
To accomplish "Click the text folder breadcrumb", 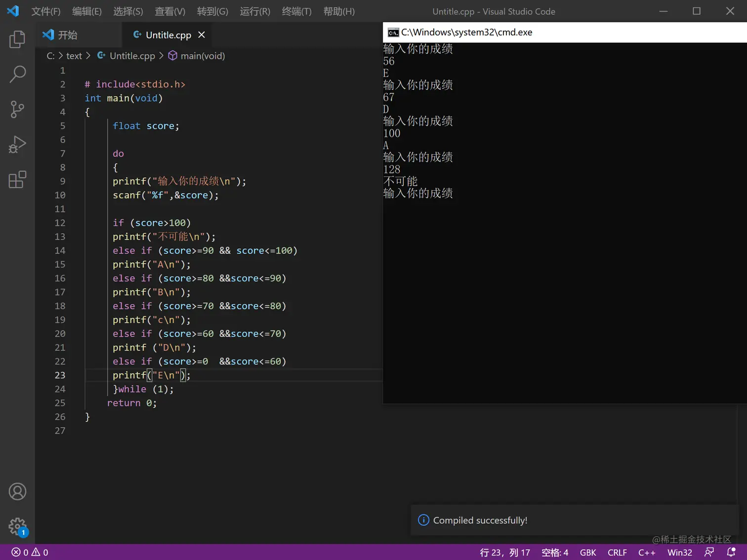I will [x=74, y=56].
